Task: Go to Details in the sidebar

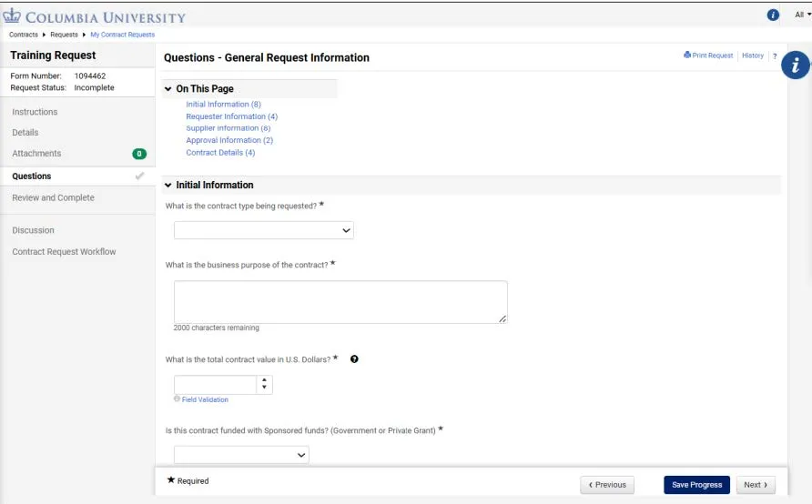Action: [x=25, y=133]
